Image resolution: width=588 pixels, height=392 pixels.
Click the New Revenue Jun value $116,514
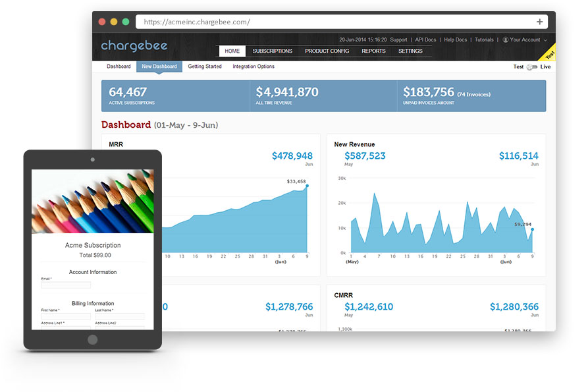click(x=519, y=155)
